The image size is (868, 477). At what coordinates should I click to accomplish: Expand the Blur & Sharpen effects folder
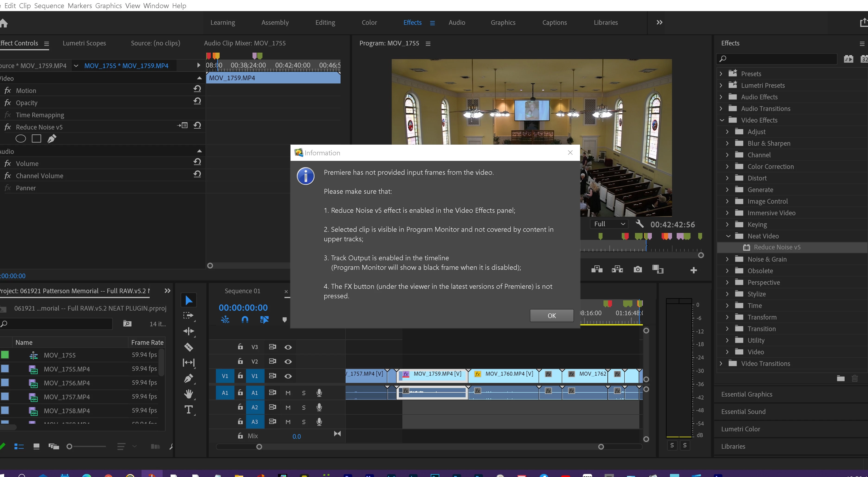[x=727, y=143]
